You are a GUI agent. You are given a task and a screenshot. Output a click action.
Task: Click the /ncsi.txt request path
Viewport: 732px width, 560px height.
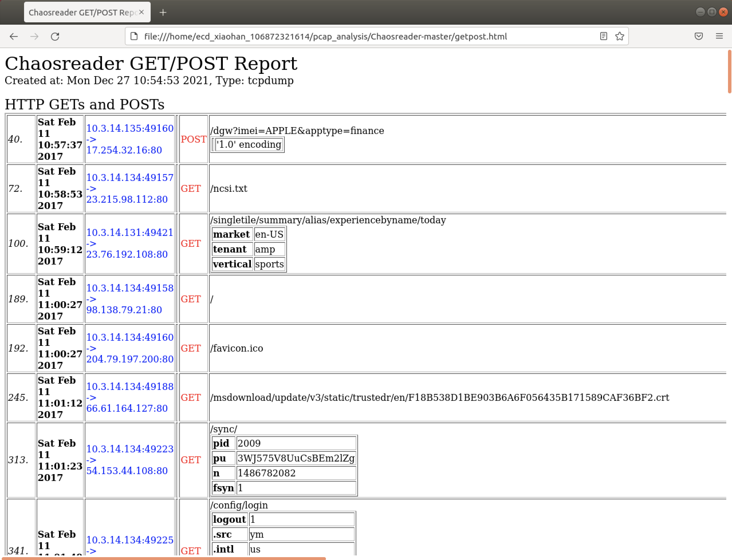click(229, 188)
